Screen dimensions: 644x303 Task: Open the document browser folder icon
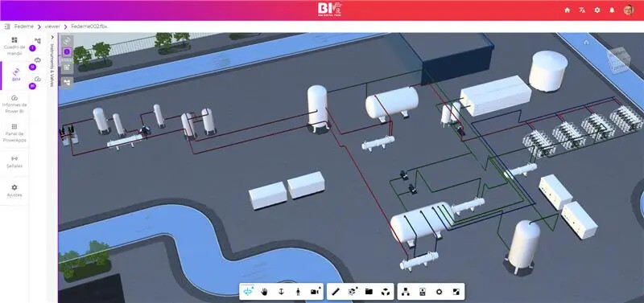click(369, 292)
